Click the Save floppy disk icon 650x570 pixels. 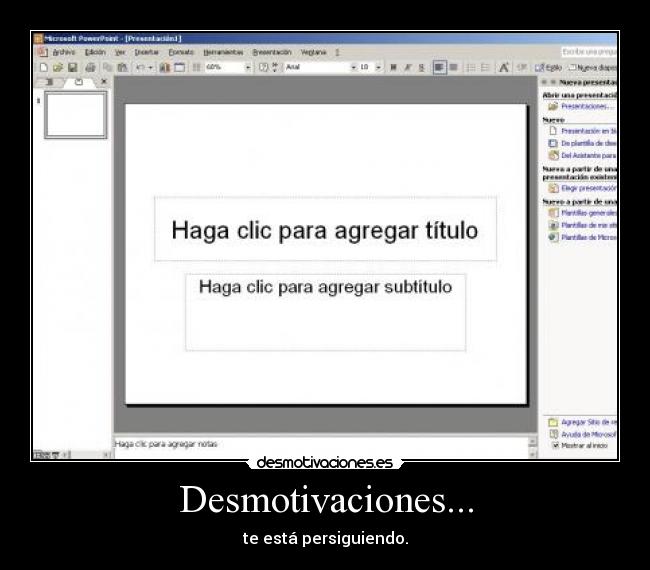(73, 67)
